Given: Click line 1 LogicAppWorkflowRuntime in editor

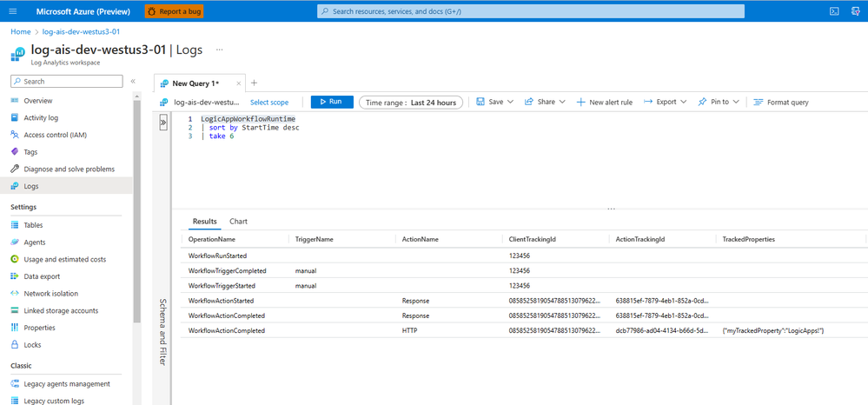Looking at the screenshot, I should [248, 119].
